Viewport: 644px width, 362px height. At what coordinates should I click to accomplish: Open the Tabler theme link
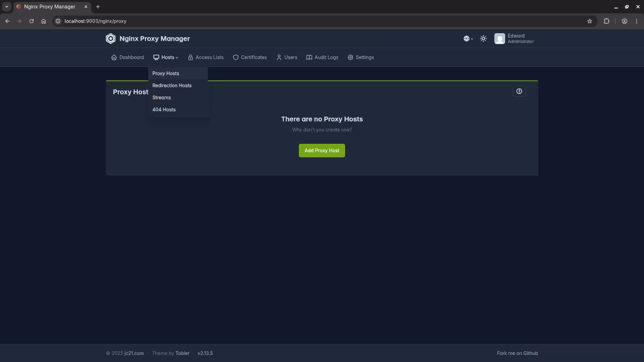[182, 353]
